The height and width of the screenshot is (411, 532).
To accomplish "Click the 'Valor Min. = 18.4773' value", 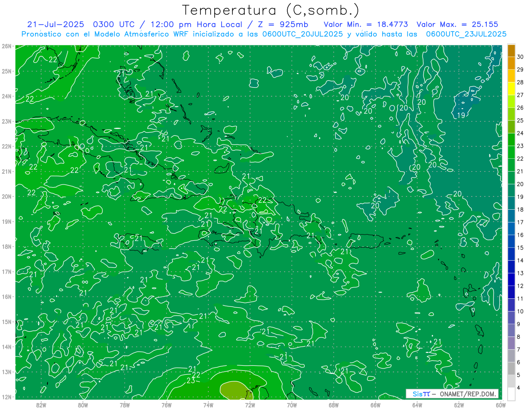I will (366, 24).
